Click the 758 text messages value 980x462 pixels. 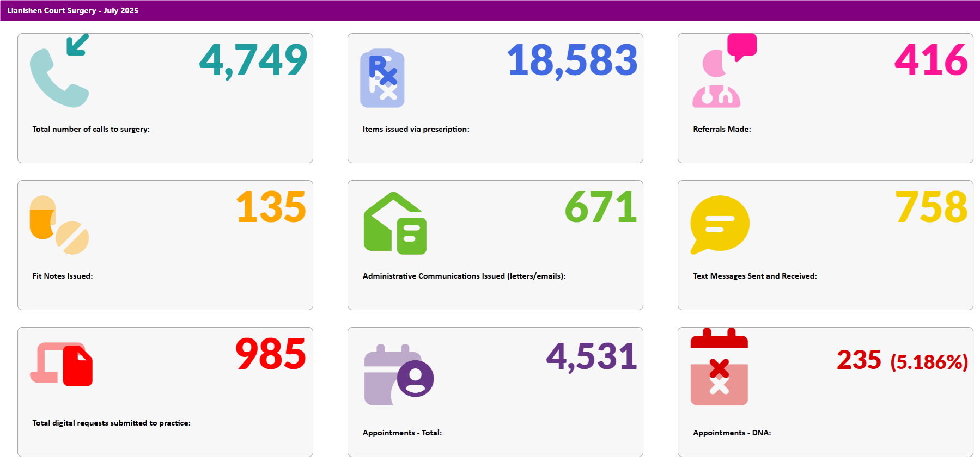[x=932, y=207]
